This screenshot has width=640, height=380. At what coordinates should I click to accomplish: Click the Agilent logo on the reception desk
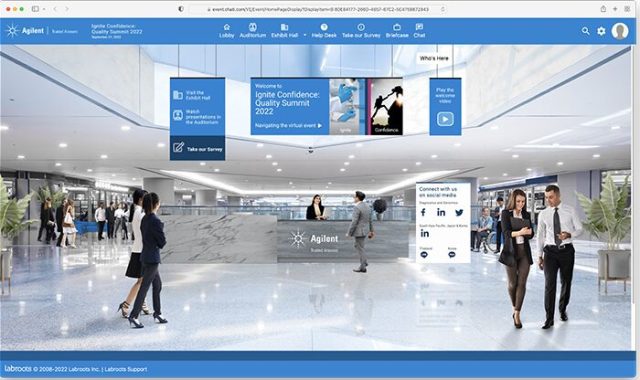click(x=313, y=240)
